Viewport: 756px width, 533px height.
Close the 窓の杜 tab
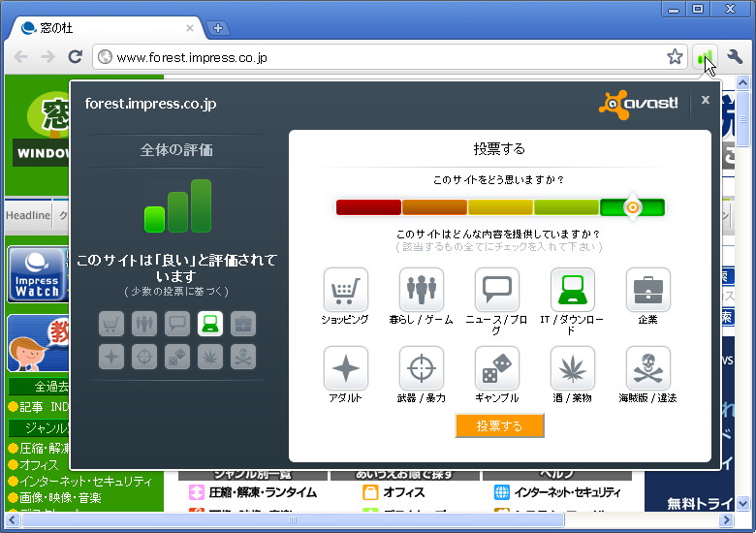(189, 28)
